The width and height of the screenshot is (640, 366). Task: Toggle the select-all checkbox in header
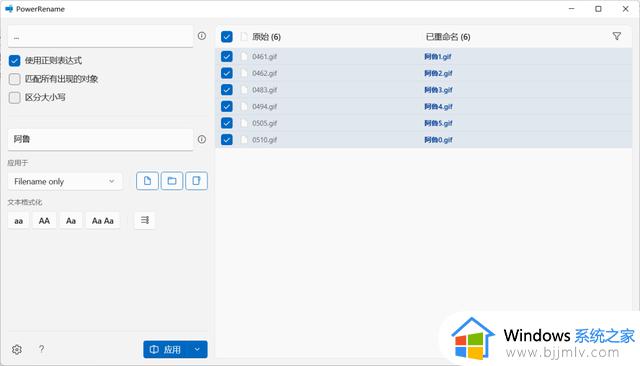(x=227, y=37)
